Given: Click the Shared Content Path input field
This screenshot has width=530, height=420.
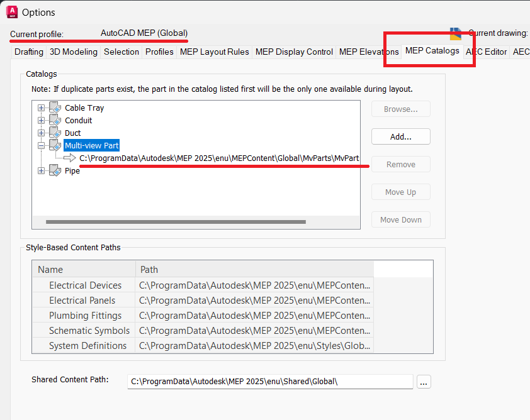Looking at the screenshot, I should pos(270,382).
